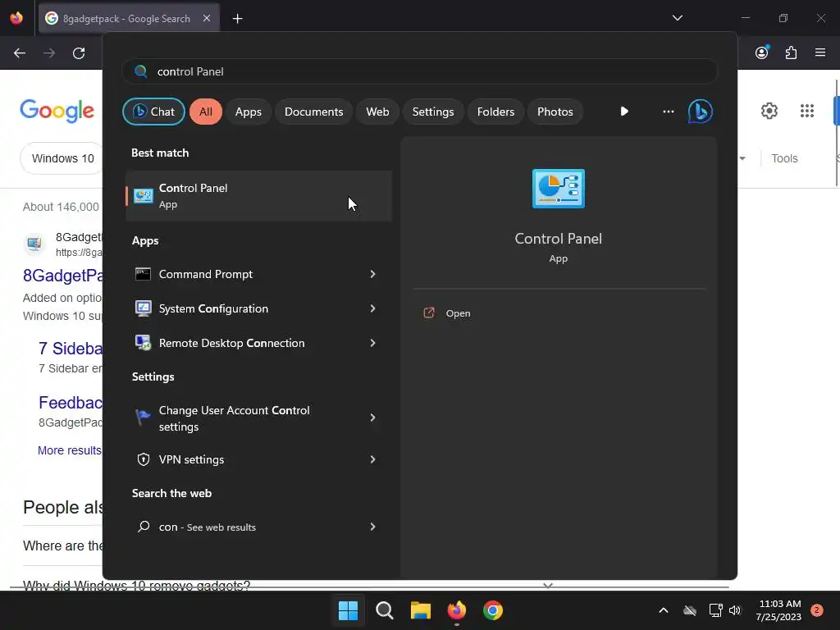Click the volume speaker tray icon
Viewport: 840px width, 630px height.
[735, 610]
